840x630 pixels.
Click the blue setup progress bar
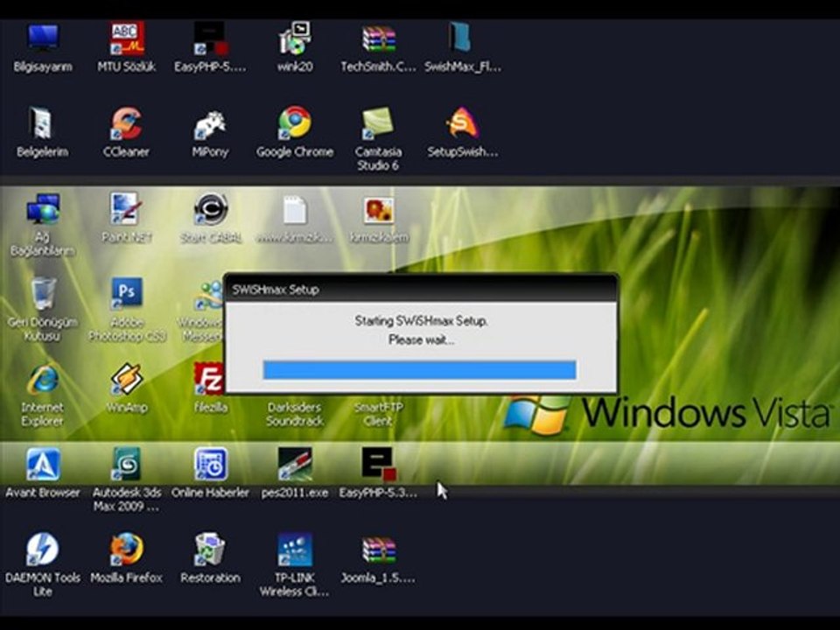point(419,370)
